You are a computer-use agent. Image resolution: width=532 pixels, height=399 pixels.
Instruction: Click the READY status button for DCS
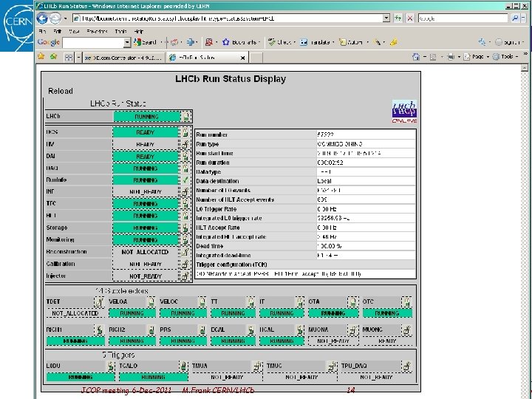pos(146,133)
